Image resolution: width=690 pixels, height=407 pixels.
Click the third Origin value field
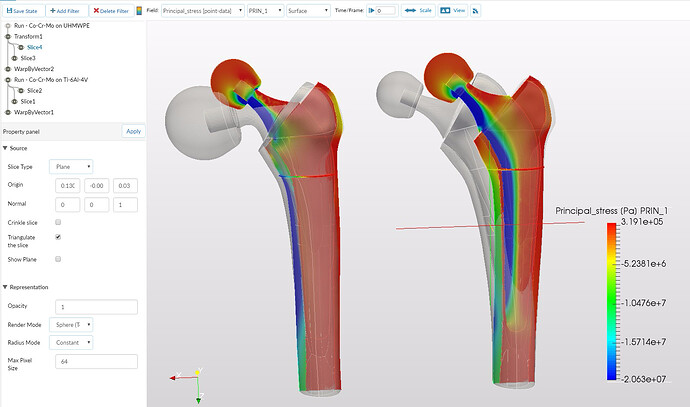click(x=125, y=186)
